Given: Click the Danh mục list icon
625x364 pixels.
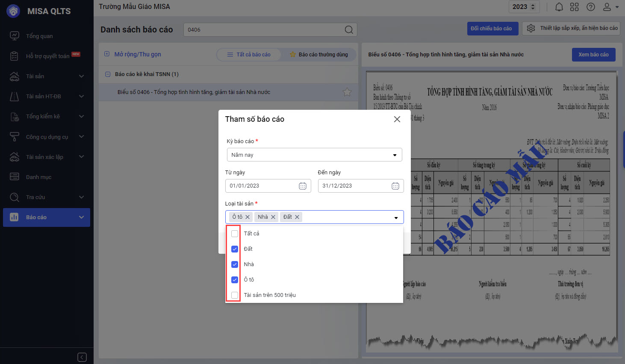Looking at the screenshot, I should [15, 177].
